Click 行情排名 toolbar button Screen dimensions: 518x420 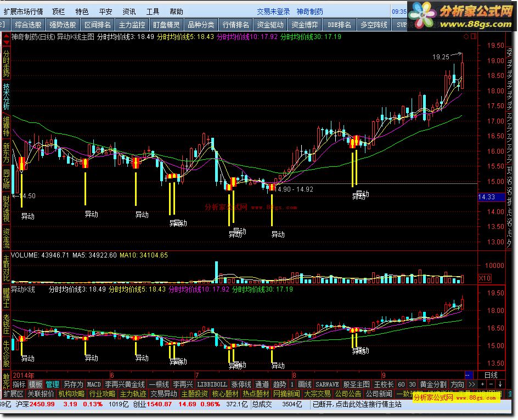(235, 25)
